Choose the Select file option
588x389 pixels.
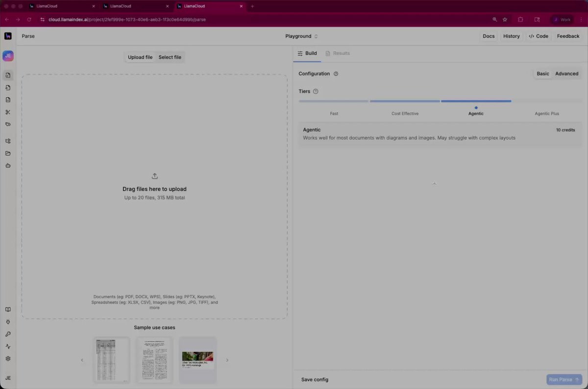pos(170,57)
